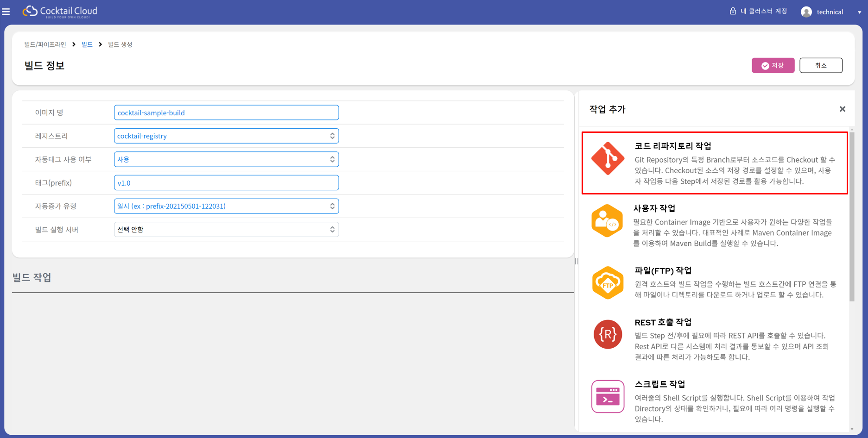Viewport: 868px width, 438px height.
Task: Open technical account menu arrow
Action: 859,13
